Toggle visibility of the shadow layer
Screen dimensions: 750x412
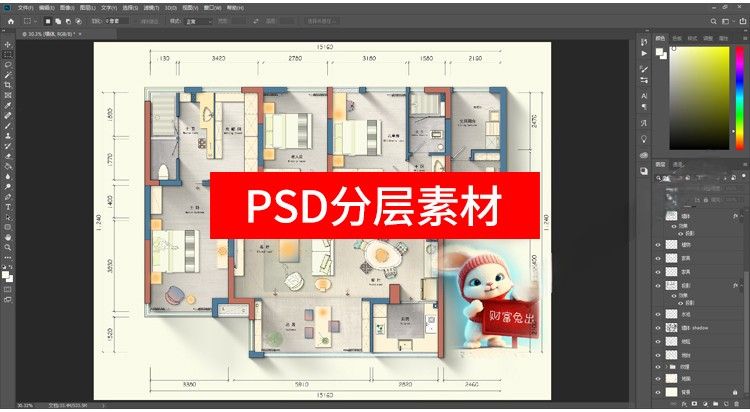(658, 328)
